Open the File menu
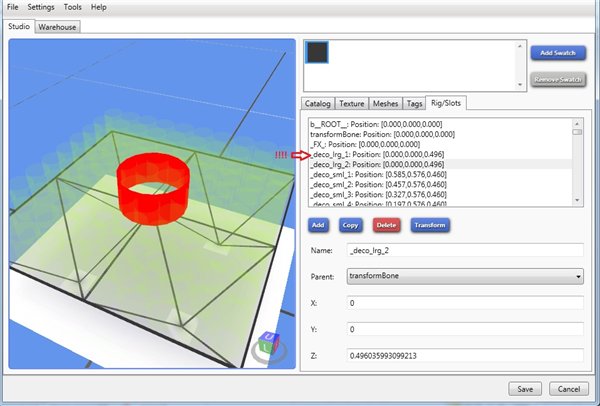The width and height of the screenshot is (600, 406). coord(11,7)
